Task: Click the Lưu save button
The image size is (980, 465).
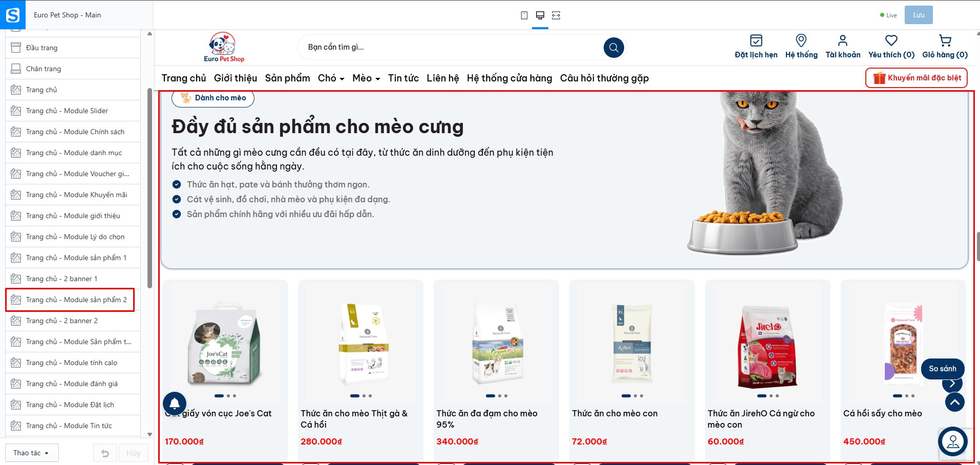Action: pyautogui.click(x=919, y=15)
